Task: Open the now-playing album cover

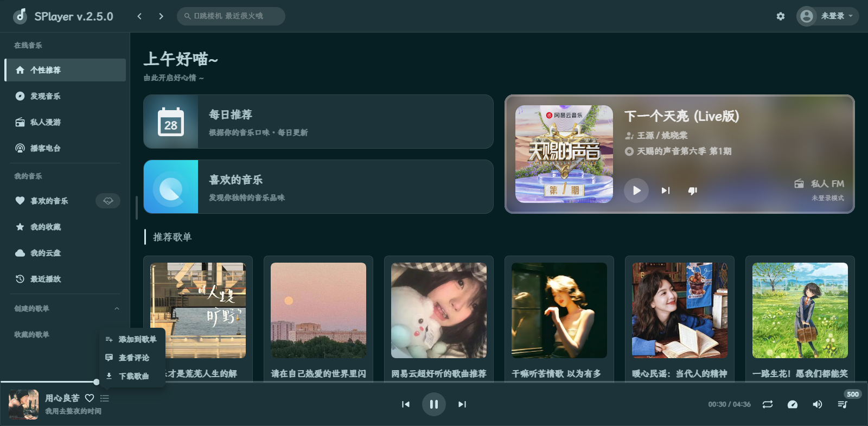Action: tap(23, 404)
